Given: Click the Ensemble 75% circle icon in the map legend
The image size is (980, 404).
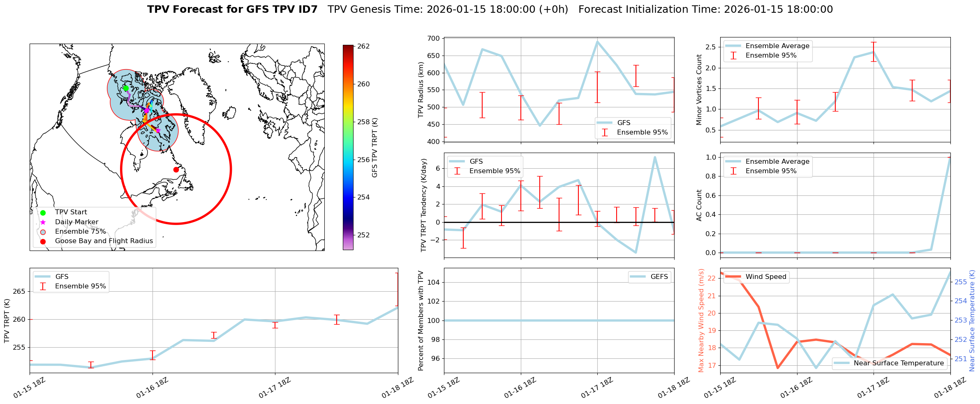Looking at the screenshot, I should tap(43, 232).
